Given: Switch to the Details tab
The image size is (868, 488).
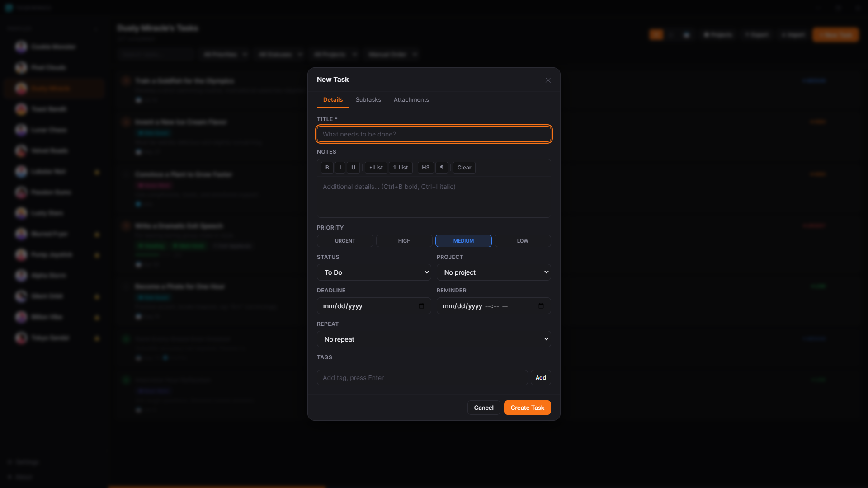Looking at the screenshot, I should click(x=333, y=100).
